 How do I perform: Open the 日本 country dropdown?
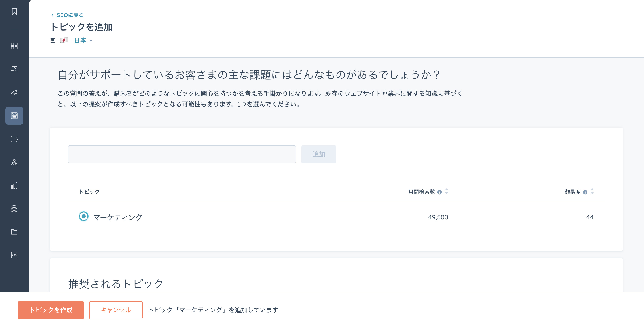pos(83,40)
